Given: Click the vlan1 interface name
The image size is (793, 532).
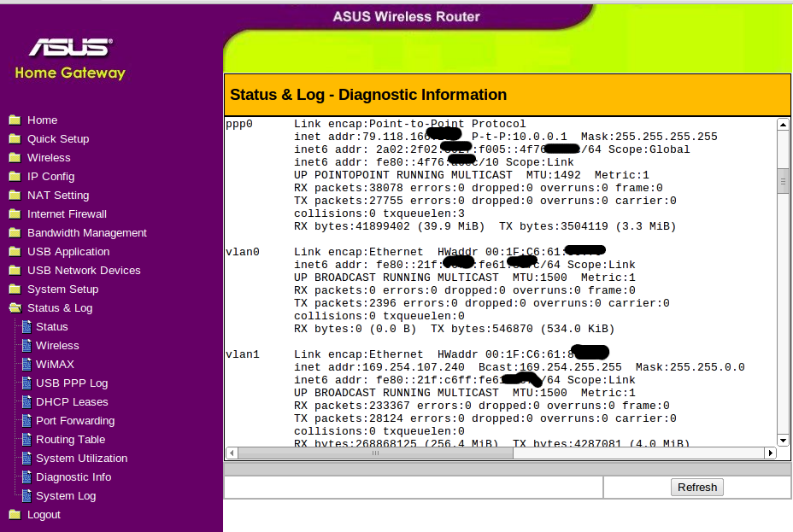Looking at the screenshot, I should [243, 354].
